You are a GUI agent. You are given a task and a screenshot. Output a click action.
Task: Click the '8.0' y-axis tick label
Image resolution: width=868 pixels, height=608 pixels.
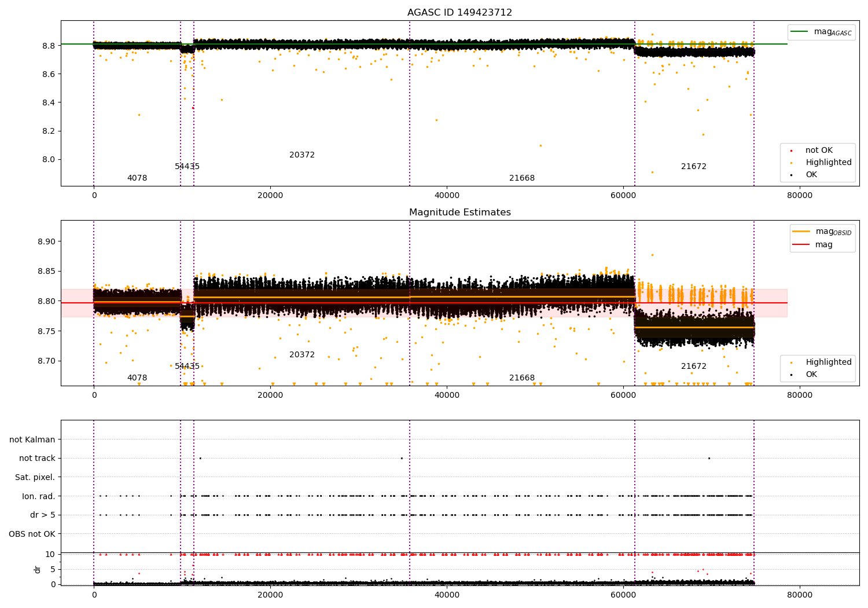49,160
